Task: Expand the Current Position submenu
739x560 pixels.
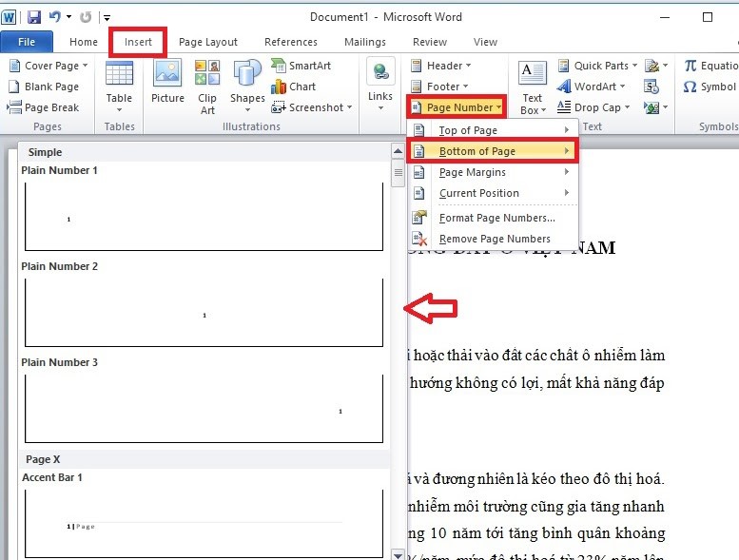Action: pos(493,193)
